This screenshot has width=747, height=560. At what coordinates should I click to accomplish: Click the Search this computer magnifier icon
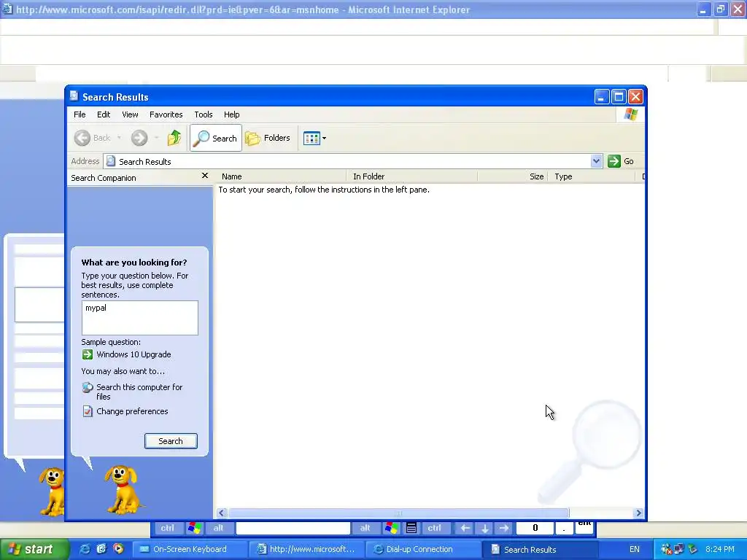88,388
